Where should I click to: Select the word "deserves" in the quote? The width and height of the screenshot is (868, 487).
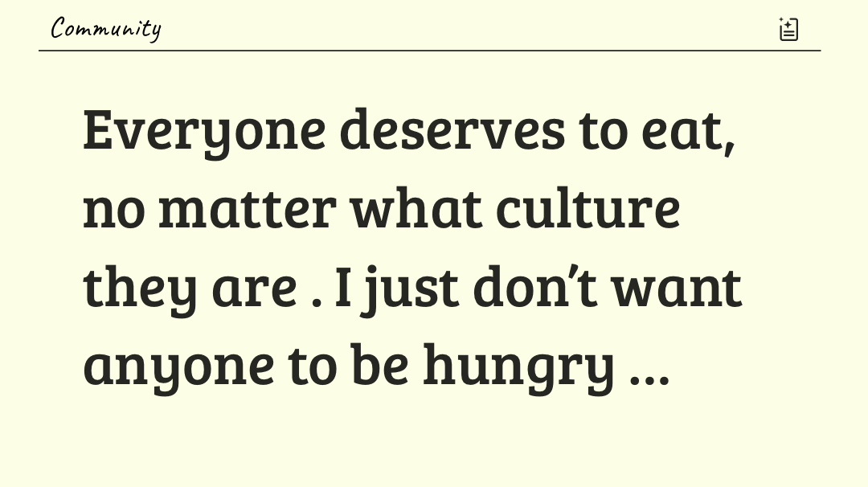452,130
